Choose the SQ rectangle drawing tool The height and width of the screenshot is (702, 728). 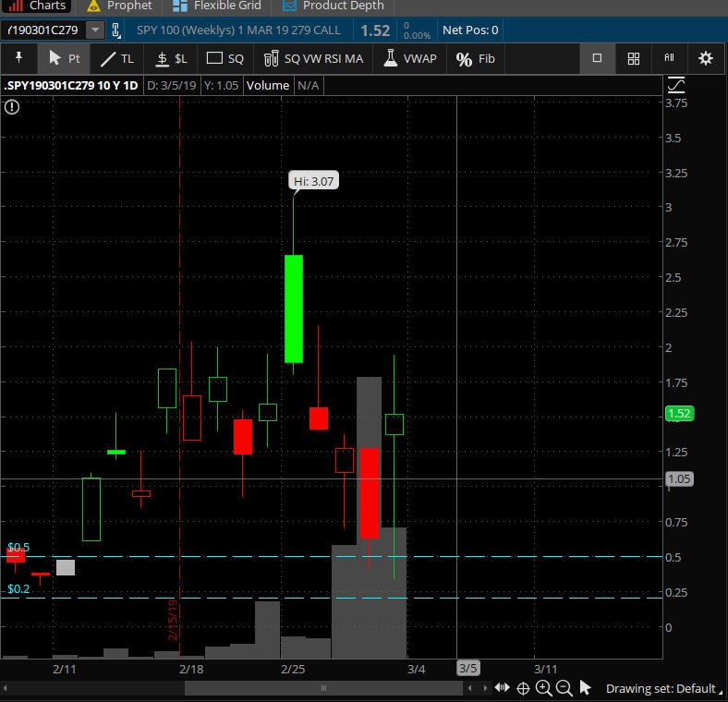225,58
